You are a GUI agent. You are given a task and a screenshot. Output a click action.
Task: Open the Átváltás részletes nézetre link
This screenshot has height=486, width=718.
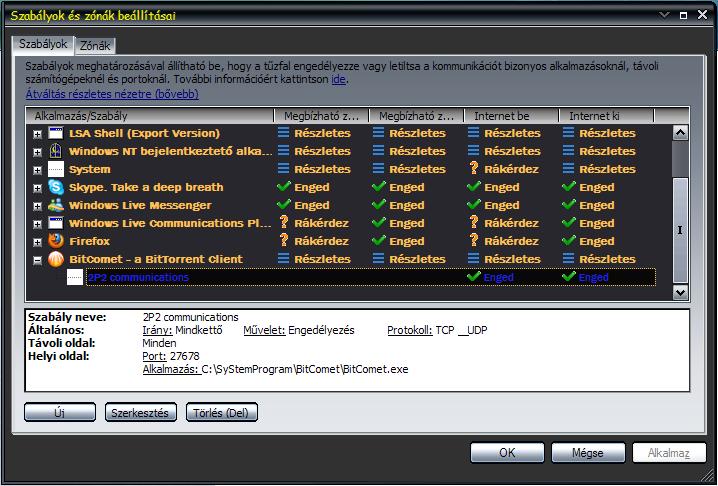click(112, 94)
